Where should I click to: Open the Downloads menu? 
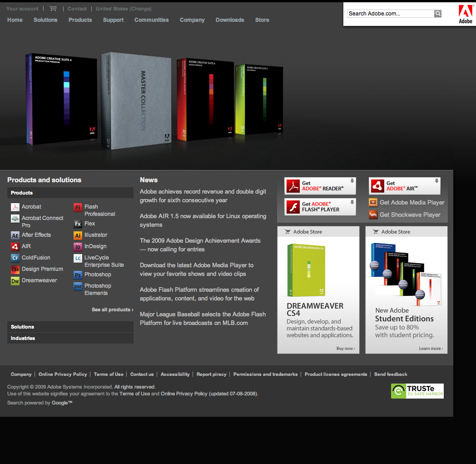tap(229, 20)
